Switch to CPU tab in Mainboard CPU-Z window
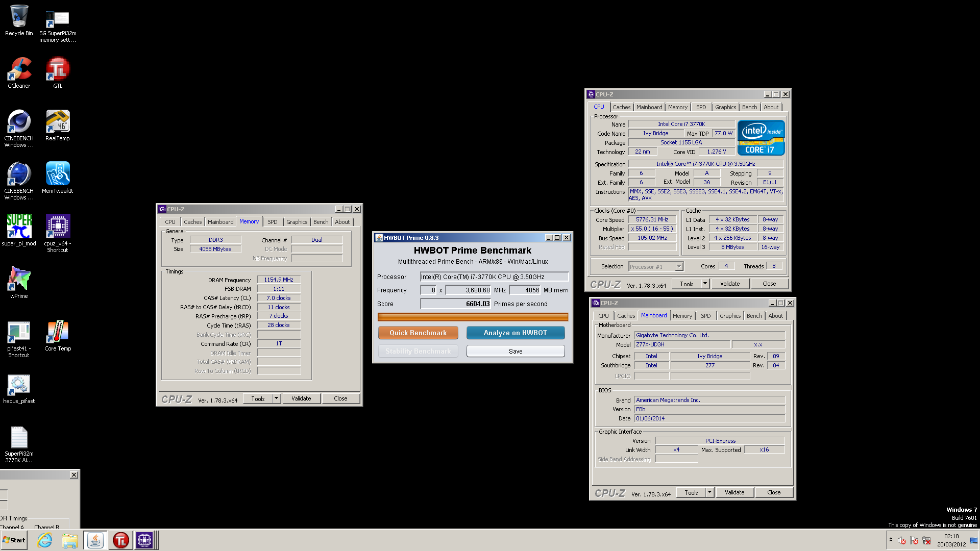The width and height of the screenshot is (980, 551). [603, 316]
